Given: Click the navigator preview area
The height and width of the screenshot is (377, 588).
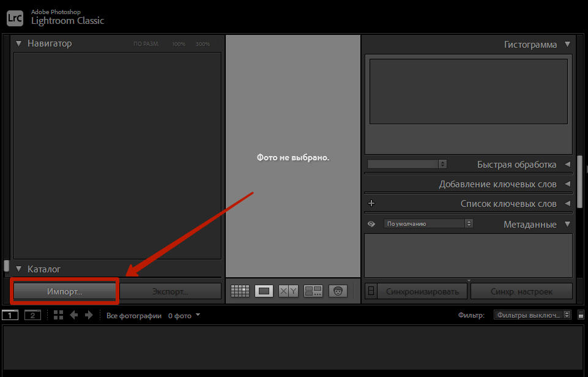Looking at the screenshot, I should point(117,155).
